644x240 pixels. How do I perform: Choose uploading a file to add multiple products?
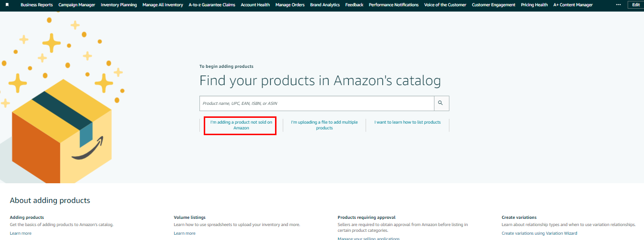pyautogui.click(x=324, y=125)
